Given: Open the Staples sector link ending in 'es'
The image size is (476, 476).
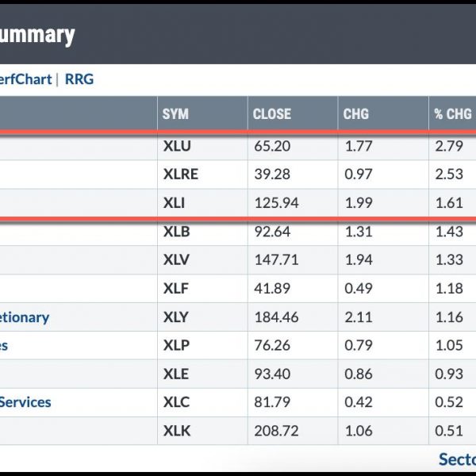Looking at the screenshot, I should pos(4,346).
